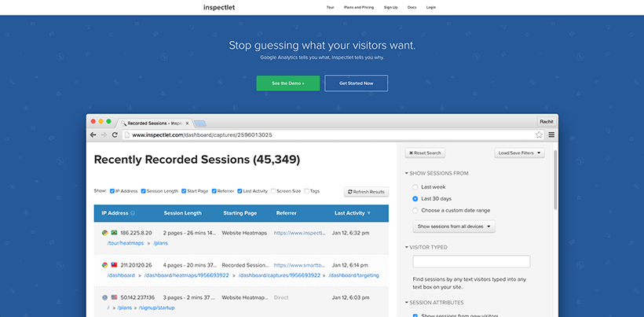Click Chrome icon in 186.225.8.20 row
Viewport: 644px width, 317px height.
click(104, 233)
